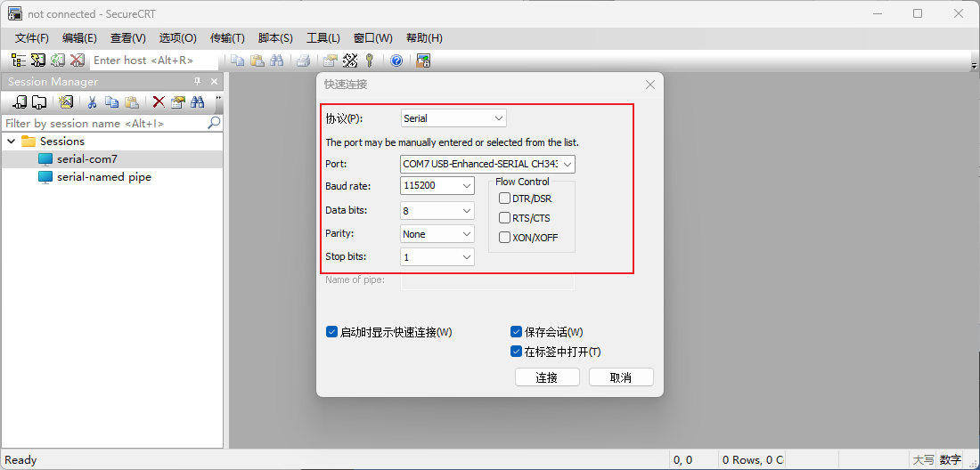980x470 pixels.
Task: Click the Enter host input field
Action: click(x=156, y=61)
